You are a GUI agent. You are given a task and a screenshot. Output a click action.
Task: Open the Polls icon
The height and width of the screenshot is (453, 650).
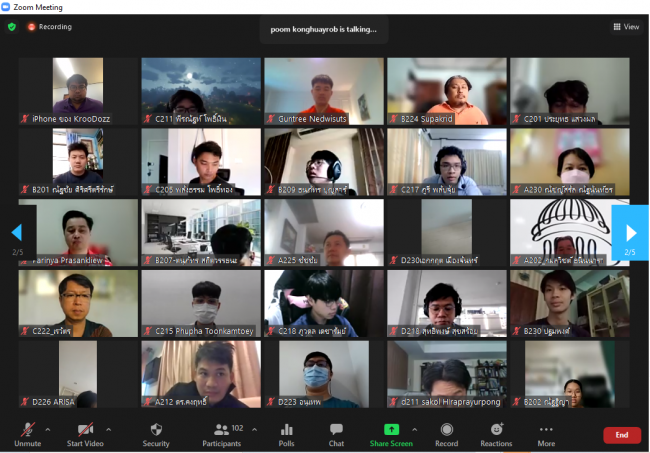coord(287,434)
